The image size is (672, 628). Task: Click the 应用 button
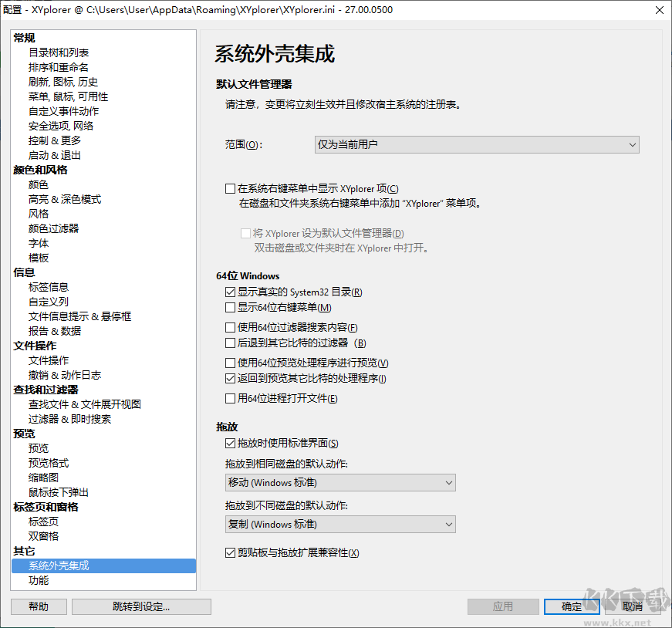(503, 606)
